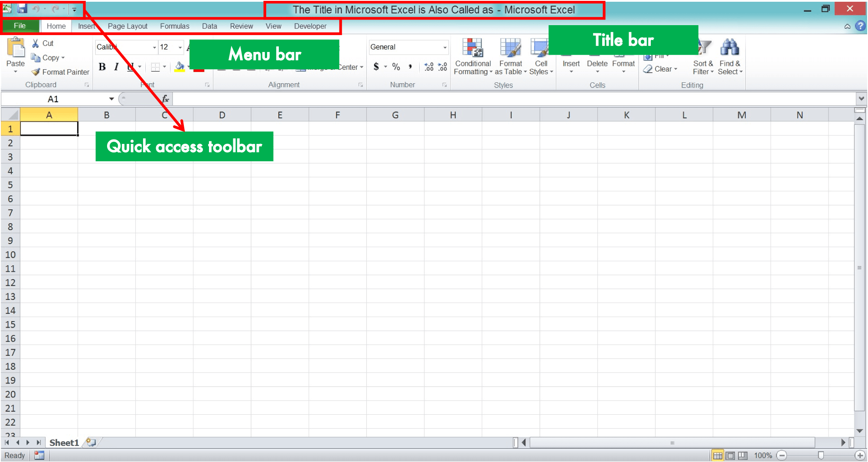This screenshot has height=462, width=868.
Task: Click Select All corner button
Action: (x=10, y=115)
